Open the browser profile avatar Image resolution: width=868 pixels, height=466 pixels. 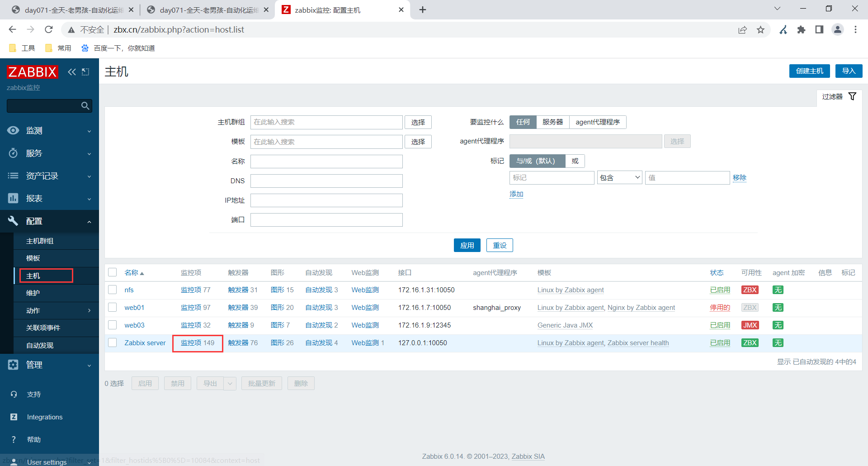coord(838,29)
